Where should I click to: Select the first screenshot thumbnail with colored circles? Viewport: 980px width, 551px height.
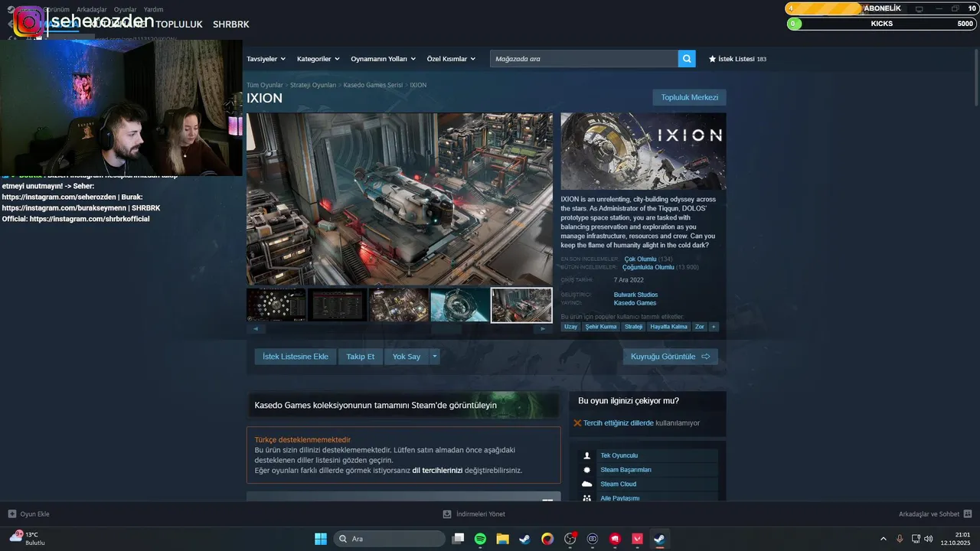[276, 305]
